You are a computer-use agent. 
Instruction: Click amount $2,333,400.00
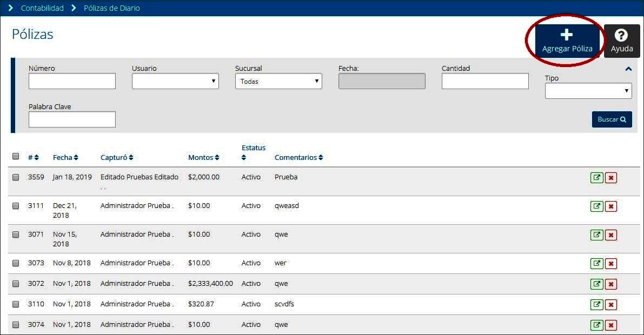(210, 284)
